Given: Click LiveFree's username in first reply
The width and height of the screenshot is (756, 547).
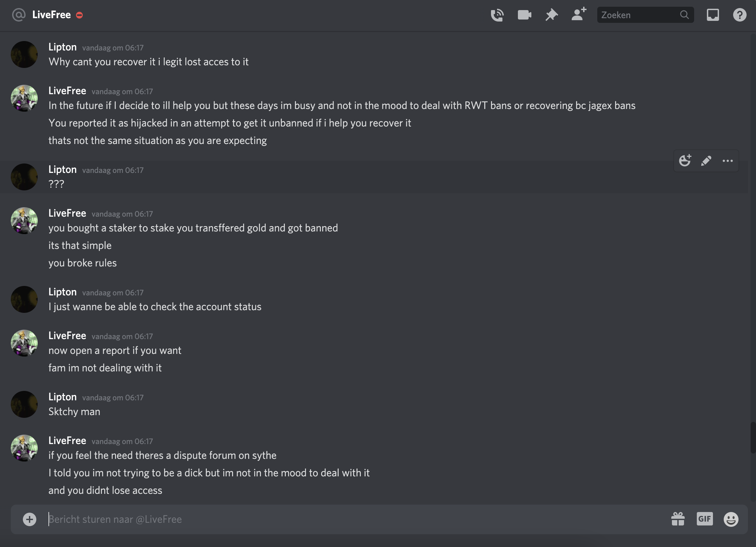Looking at the screenshot, I should coord(67,91).
